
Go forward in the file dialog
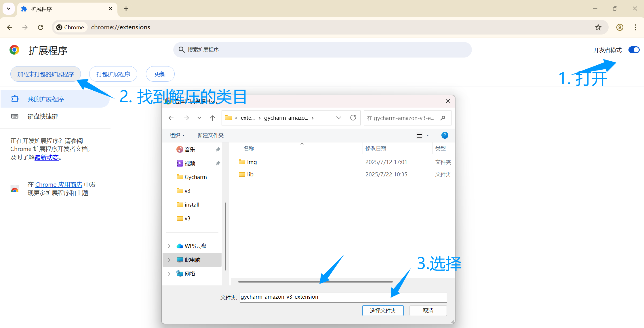[x=186, y=118]
